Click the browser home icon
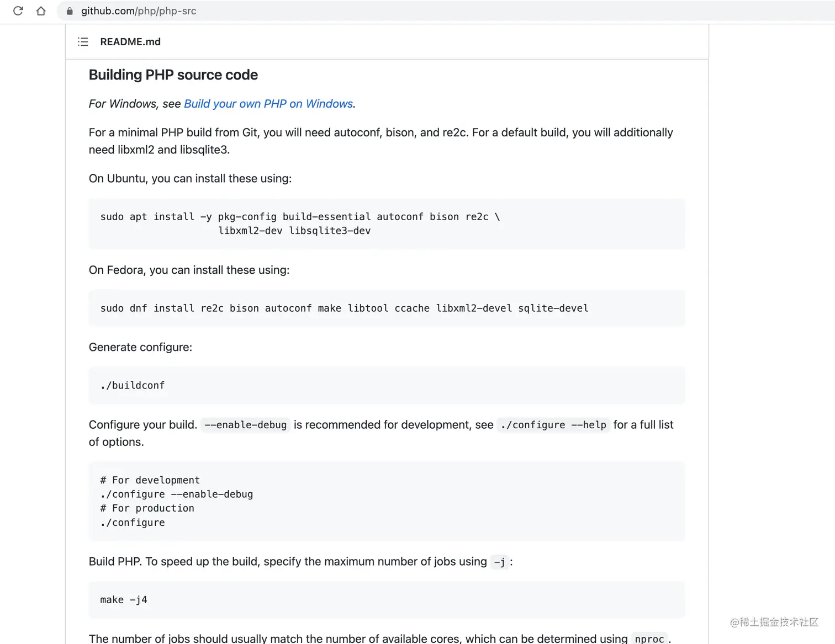 click(x=41, y=11)
